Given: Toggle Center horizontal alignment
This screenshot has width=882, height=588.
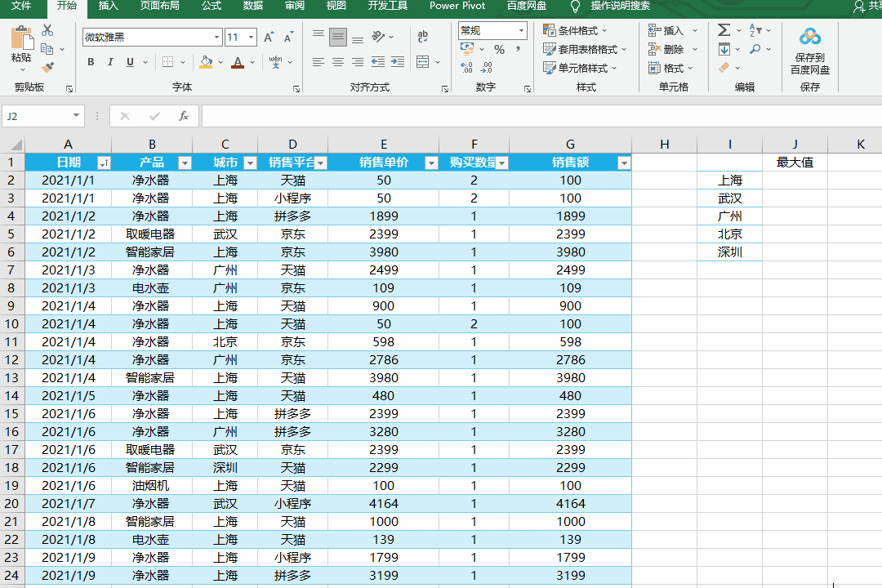Looking at the screenshot, I should 337,62.
